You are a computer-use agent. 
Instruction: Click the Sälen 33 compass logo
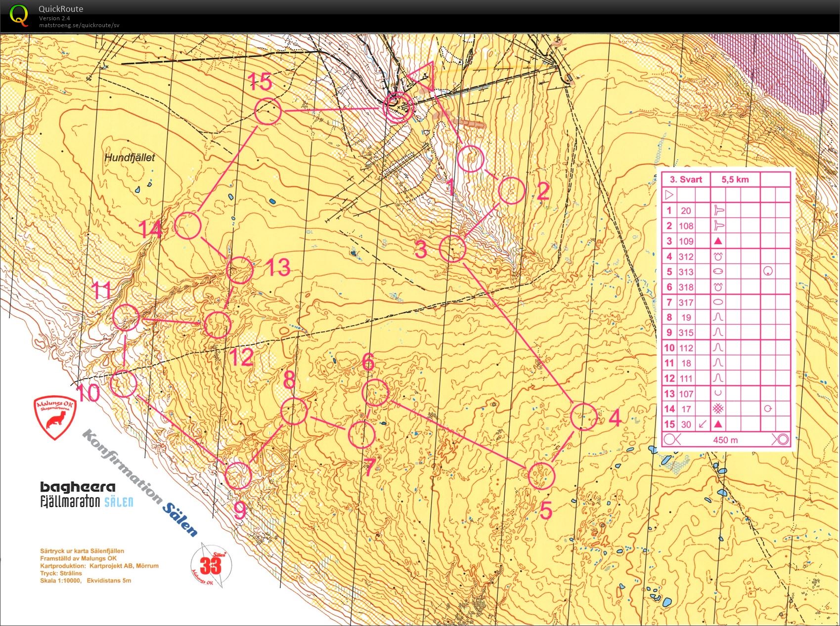211,565
